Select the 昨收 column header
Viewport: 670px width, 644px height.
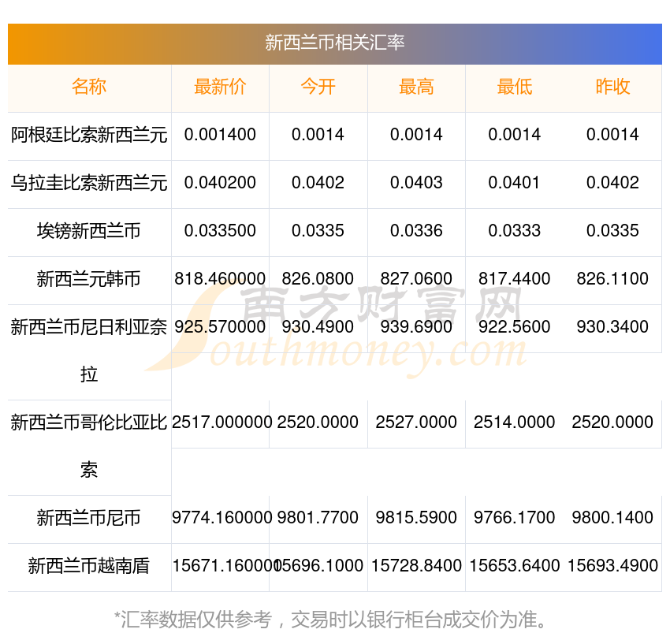(x=612, y=87)
